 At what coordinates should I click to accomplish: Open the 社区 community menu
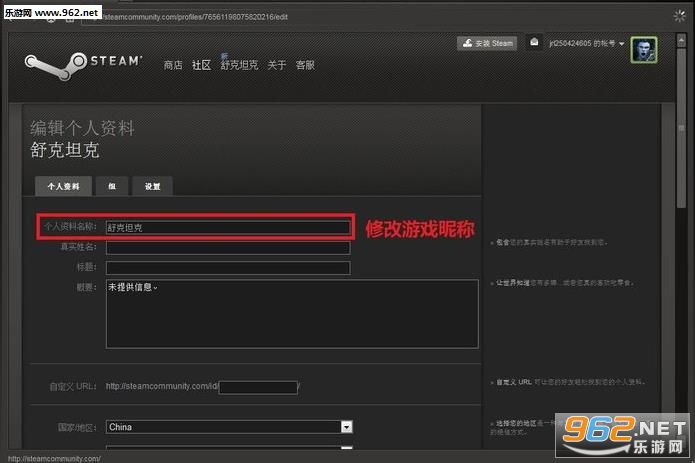coord(201,65)
